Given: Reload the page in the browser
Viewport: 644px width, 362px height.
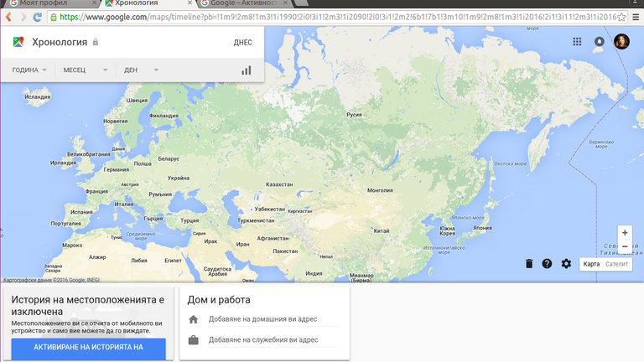Looking at the screenshot, I should (38, 17).
